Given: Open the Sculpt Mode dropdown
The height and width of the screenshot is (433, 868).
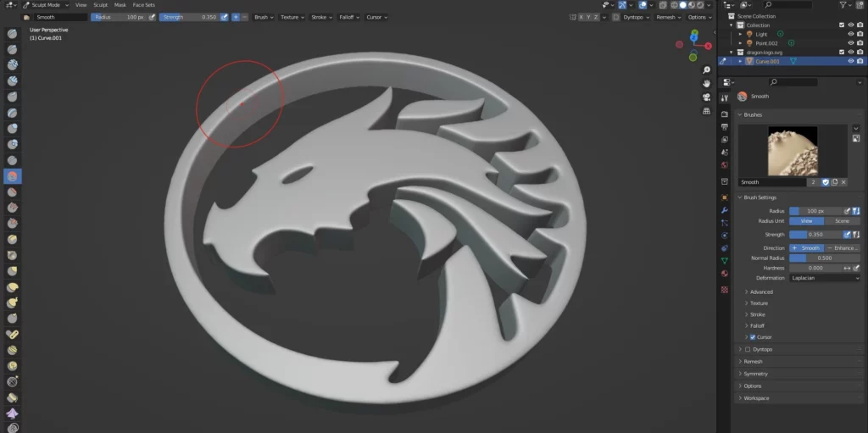Looking at the screenshot, I should 46,5.
